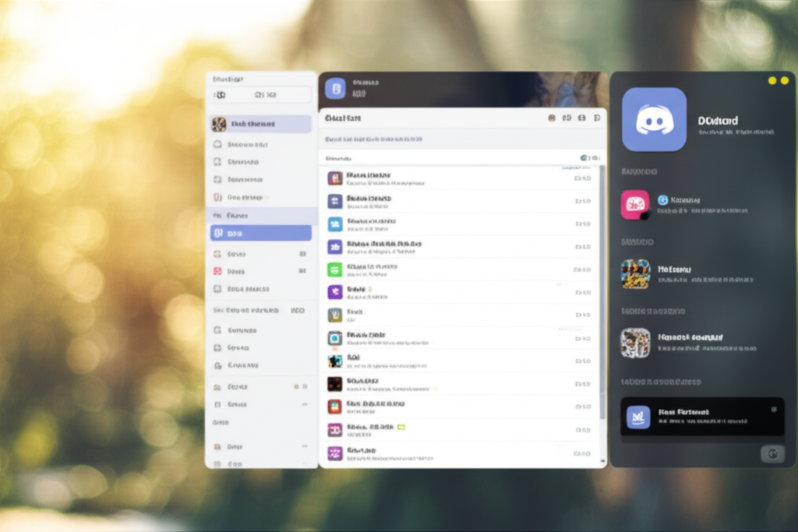Screen dimensions: 798x532
Task: Open the dark card with the blue icon
Action: pos(702,417)
